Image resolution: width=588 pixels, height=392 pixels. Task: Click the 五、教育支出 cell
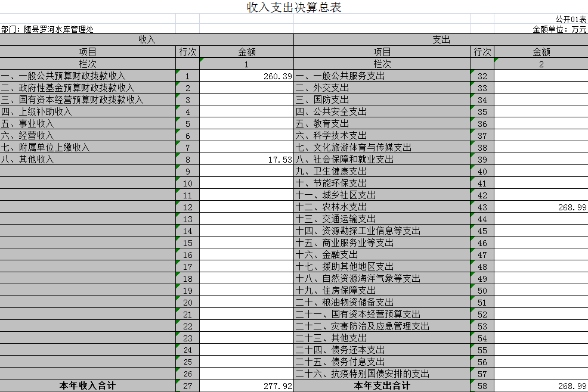(382, 124)
